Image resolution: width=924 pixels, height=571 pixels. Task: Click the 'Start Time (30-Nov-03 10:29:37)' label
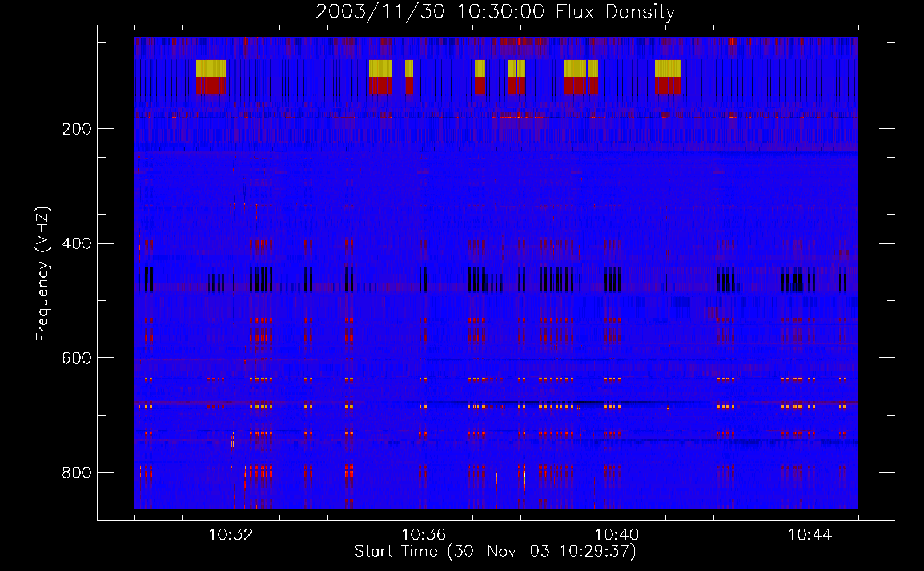495,552
